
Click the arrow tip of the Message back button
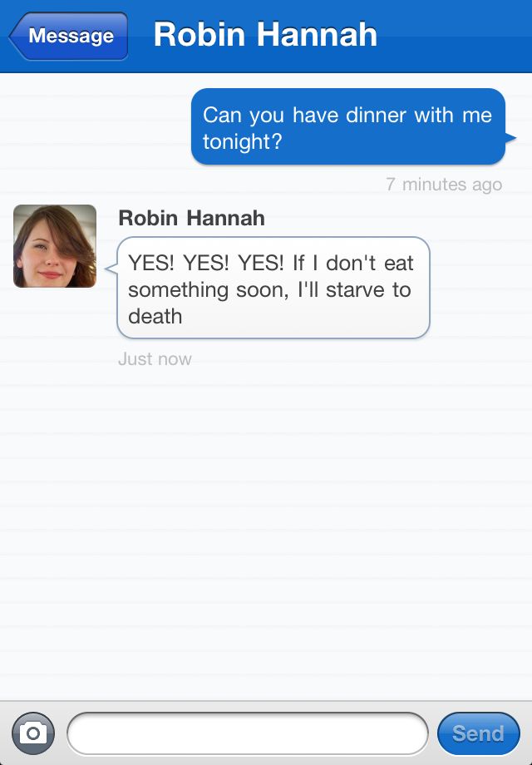[13, 37]
